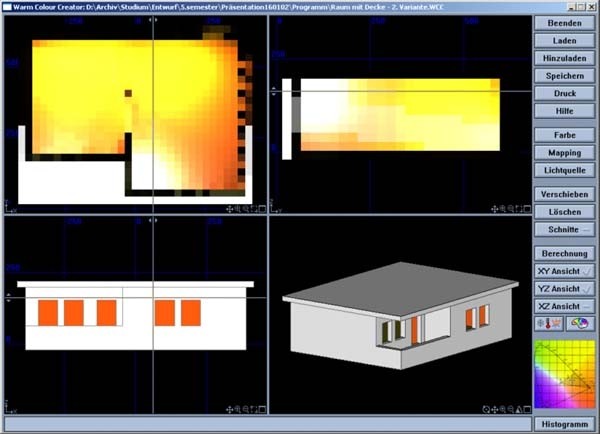600x434 pixels.
Task: Open the Farbe colour settings
Action: pyautogui.click(x=564, y=134)
